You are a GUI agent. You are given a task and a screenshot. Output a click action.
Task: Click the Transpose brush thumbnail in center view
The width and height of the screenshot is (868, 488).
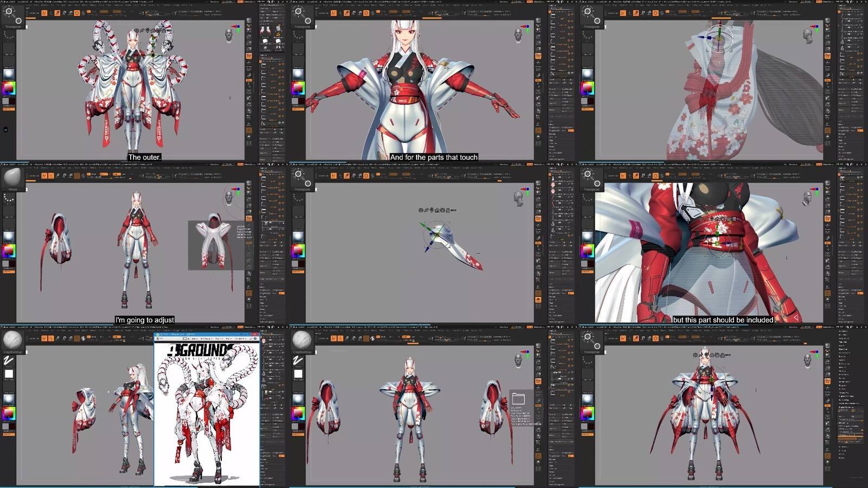coord(302,179)
